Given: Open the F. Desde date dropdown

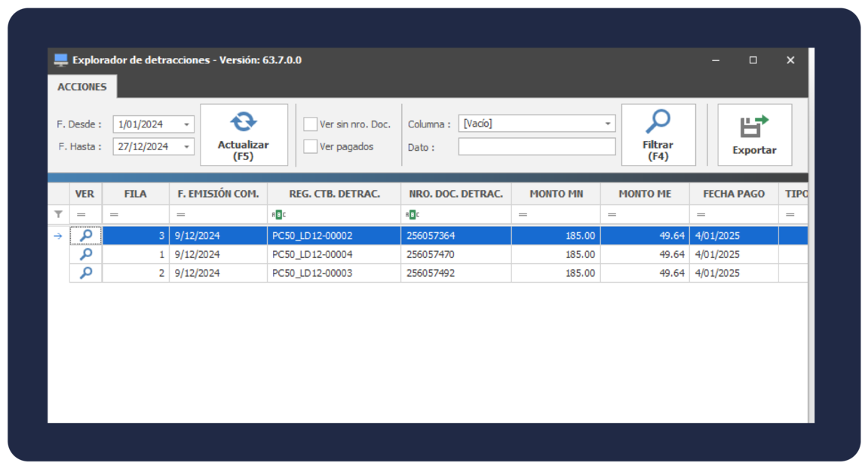Looking at the screenshot, I should (x=186, y=124).
